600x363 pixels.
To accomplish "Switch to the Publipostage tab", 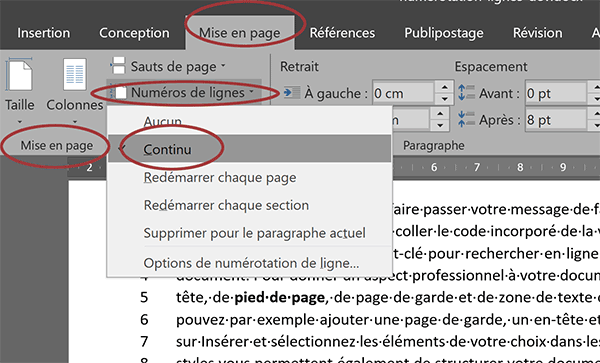I will (444, 33).
